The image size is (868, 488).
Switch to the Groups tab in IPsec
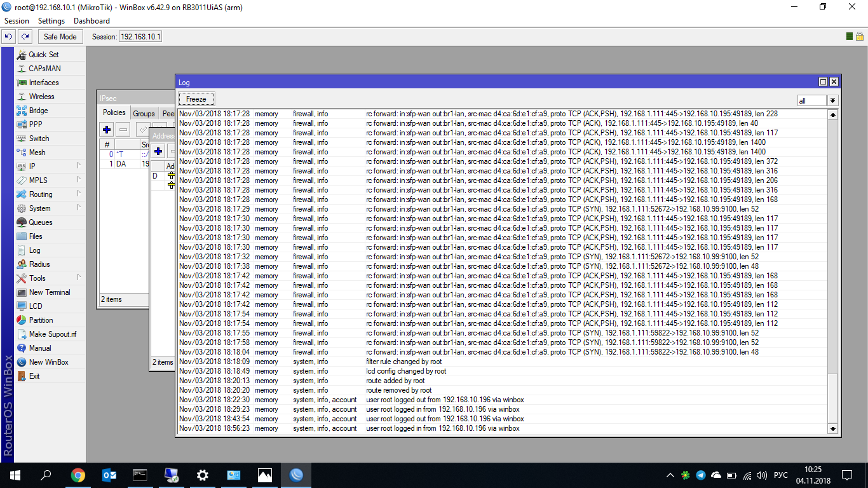pos(144,114)
